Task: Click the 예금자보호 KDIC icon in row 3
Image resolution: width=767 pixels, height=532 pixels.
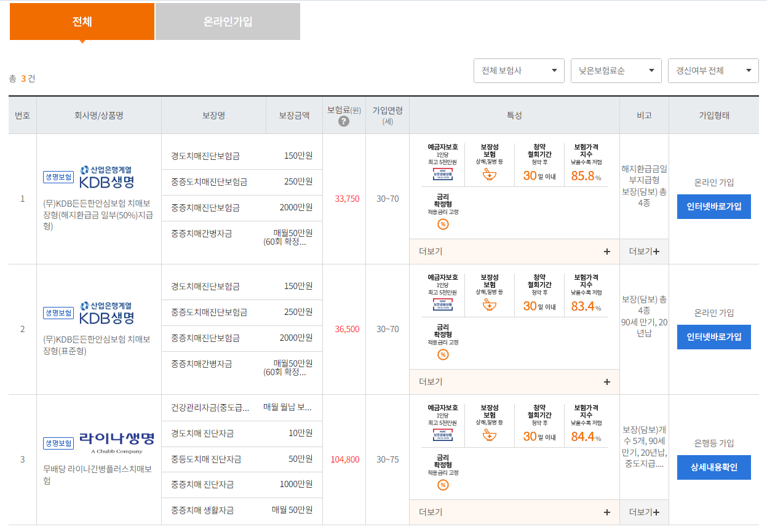Action: coord(443,435)
